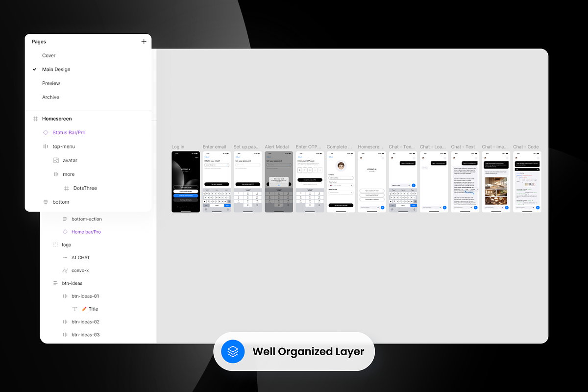Click avatar photo in Complete ... frame
Screen dimensions: 588x392
[341, 166]
